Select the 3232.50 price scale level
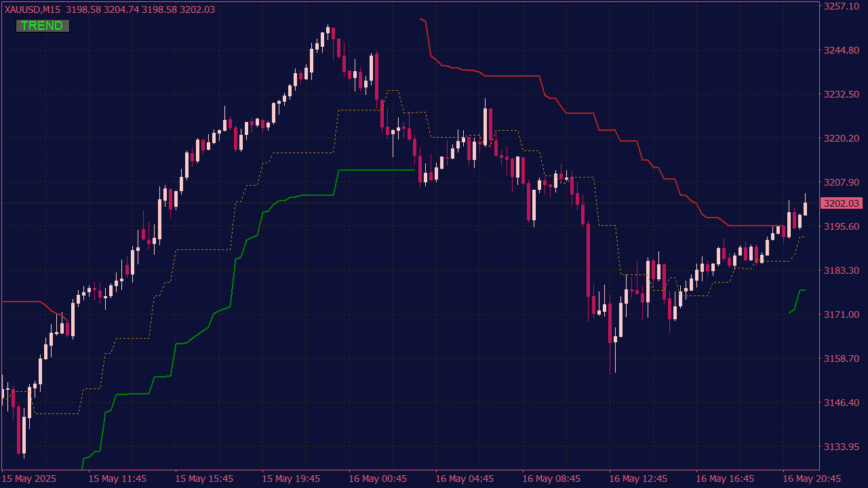Image resolution: width=868 pixels, height=488 pixels. 842,94
